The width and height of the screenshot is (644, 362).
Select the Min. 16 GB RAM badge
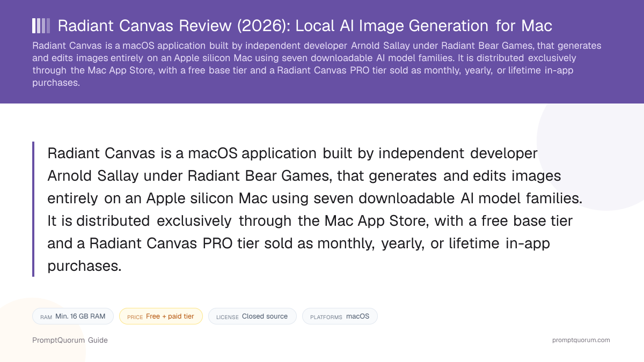73,316
